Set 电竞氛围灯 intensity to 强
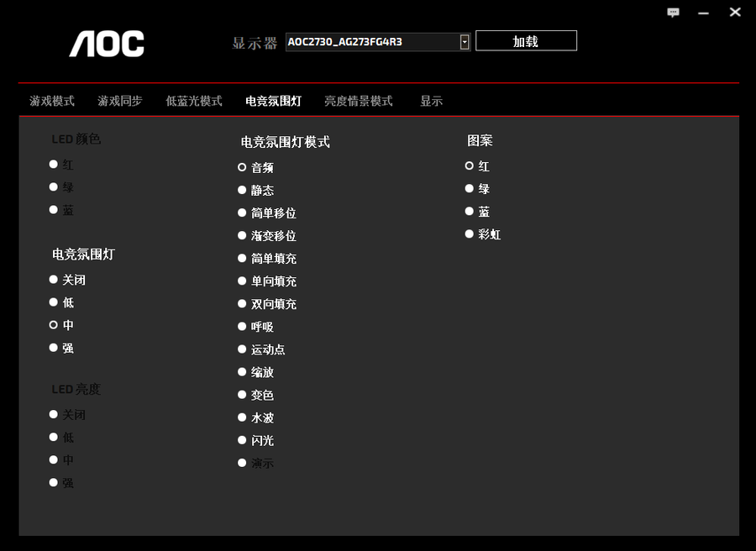Screen dimensions: 756x551 click(x=54, y=348)
